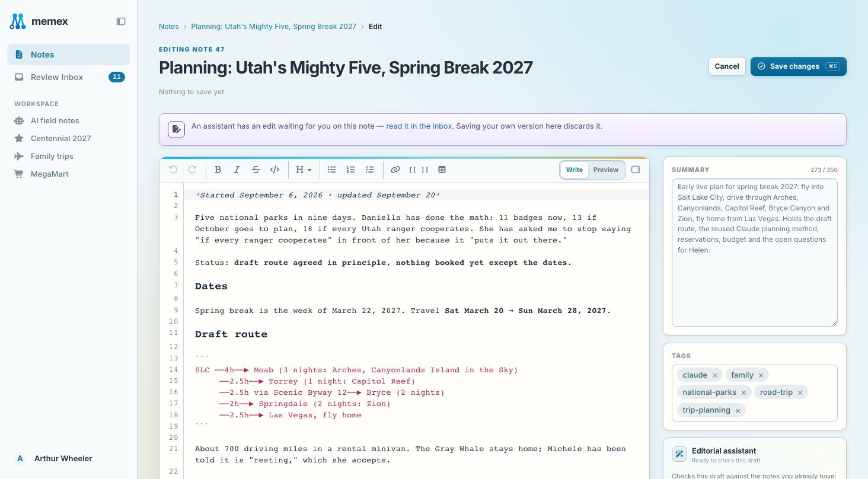The width and height of the screenshot is (868, 479).
Task: Open the Review Inbox
Action: tap(68, 77)
